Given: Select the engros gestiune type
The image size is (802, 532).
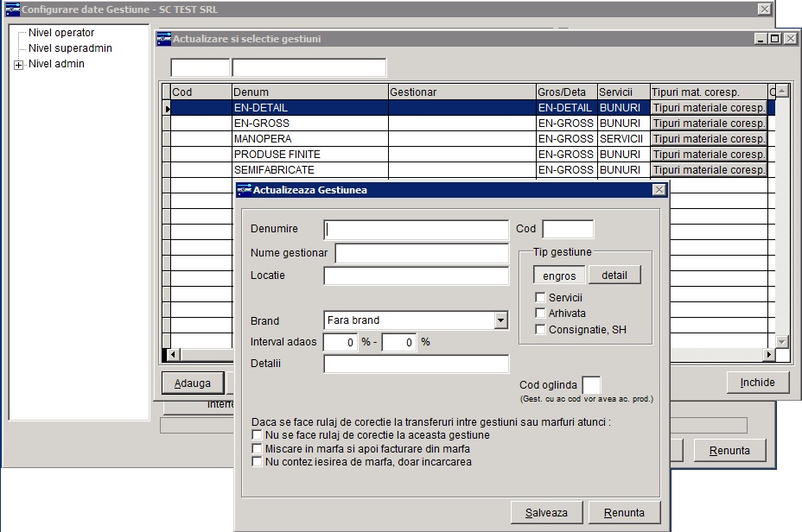Looking at the screenshot, I should [x=559, y=275].
